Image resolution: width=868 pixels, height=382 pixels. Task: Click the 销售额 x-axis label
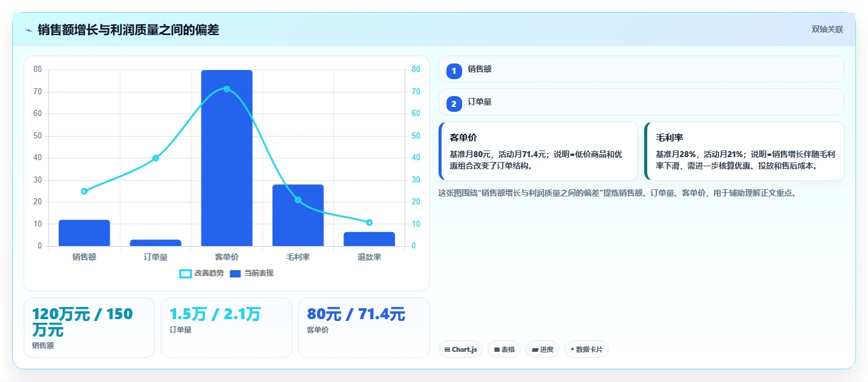tap(84, 257)
